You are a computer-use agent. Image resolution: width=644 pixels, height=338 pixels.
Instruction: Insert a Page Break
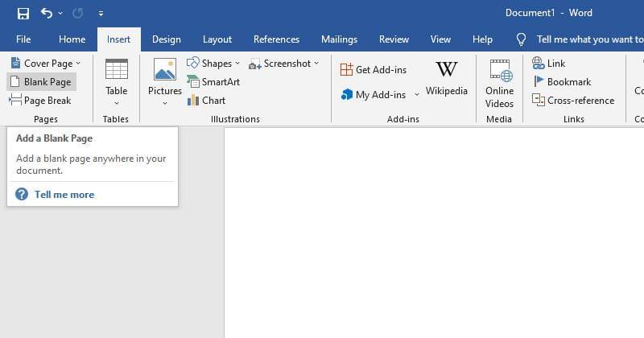(x=41, y=101)
